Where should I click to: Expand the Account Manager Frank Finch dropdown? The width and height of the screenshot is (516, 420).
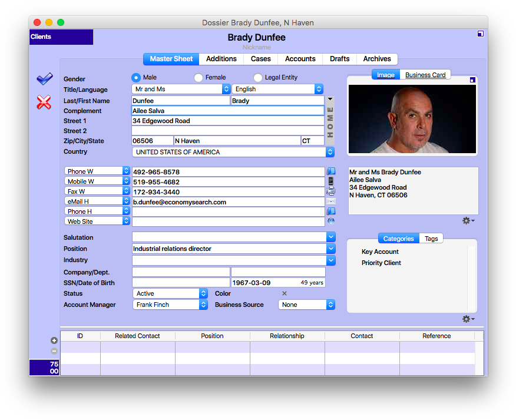203,305
